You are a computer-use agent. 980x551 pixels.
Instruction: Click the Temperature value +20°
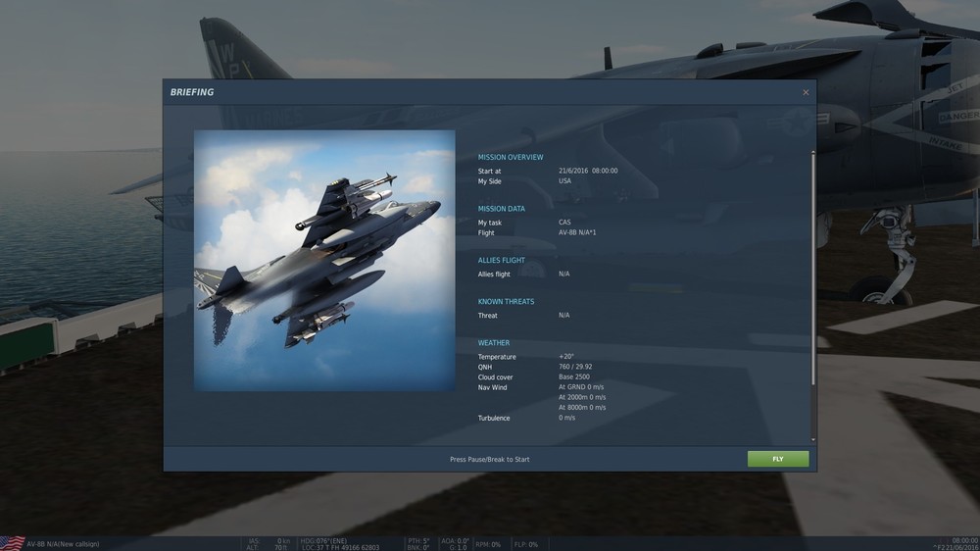tap(566, 357)
